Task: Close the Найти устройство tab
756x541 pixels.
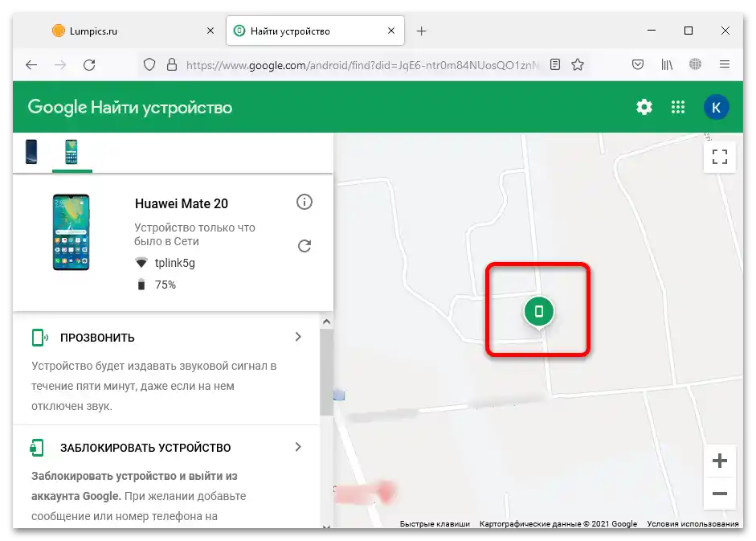Action: pyautogui.click(x=391, y=31)
